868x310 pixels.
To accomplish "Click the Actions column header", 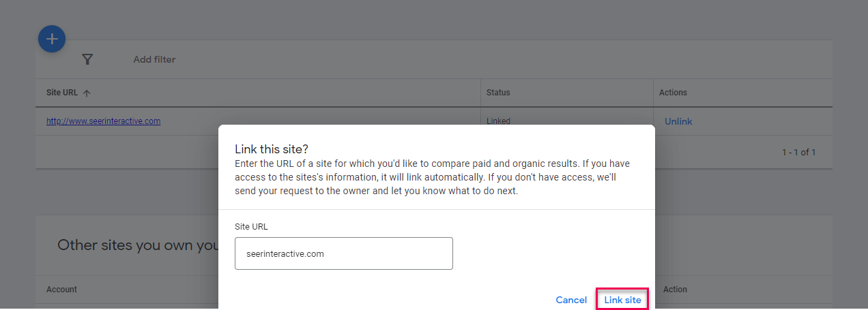I will point(672,93).
